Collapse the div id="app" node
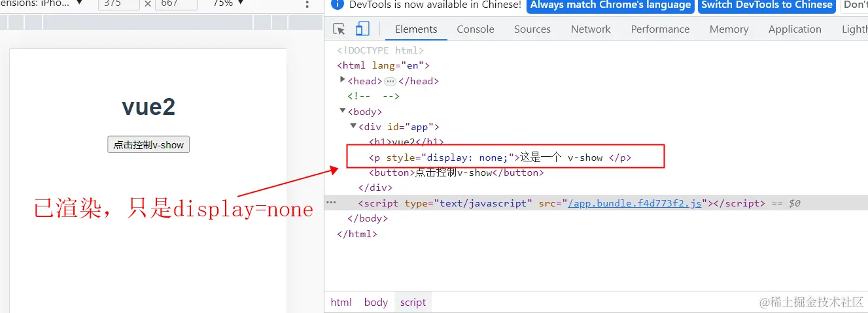Image resolution: width=868 pixels, height=313 pixels. (353, 126)
